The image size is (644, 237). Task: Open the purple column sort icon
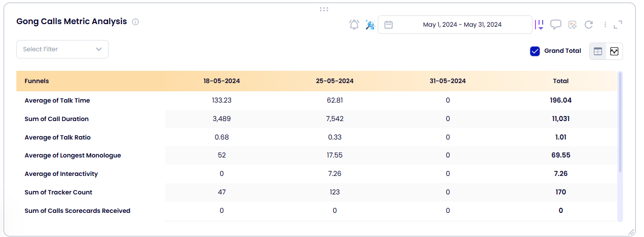tap(540, 25)
